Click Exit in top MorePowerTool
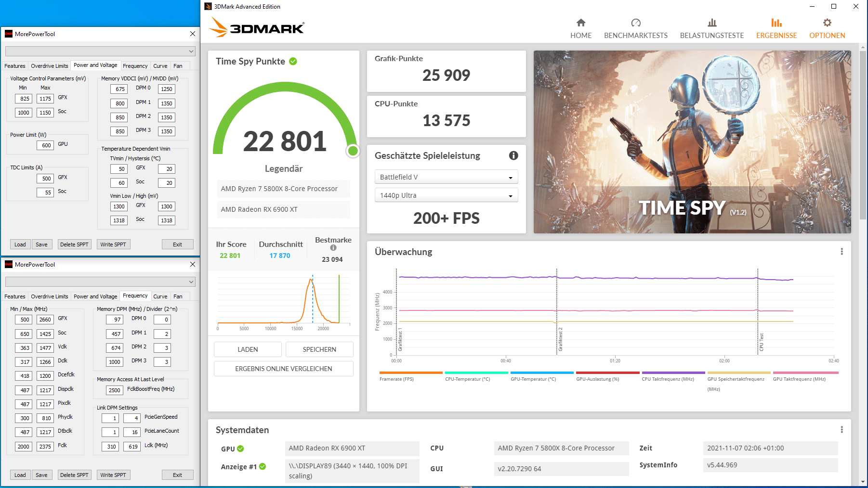This screenshot has height=488, width=868. tap(177, 244)
